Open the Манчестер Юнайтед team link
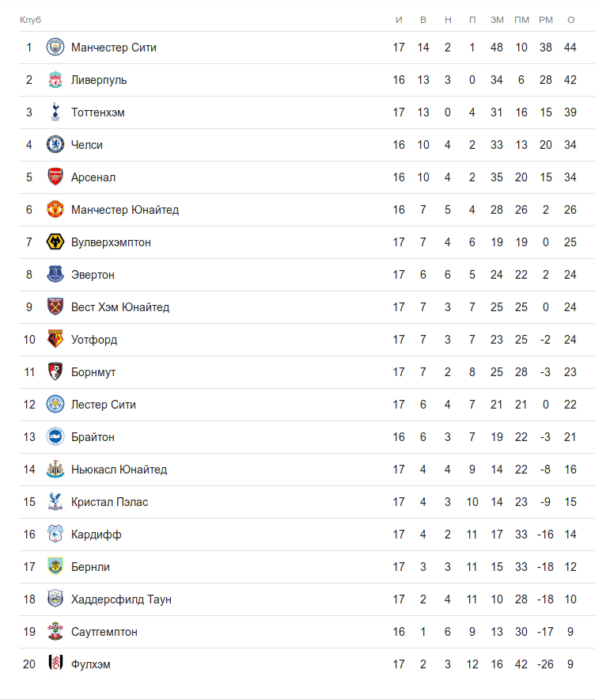Screen dimensions: 595x700 tap(125, 210)
